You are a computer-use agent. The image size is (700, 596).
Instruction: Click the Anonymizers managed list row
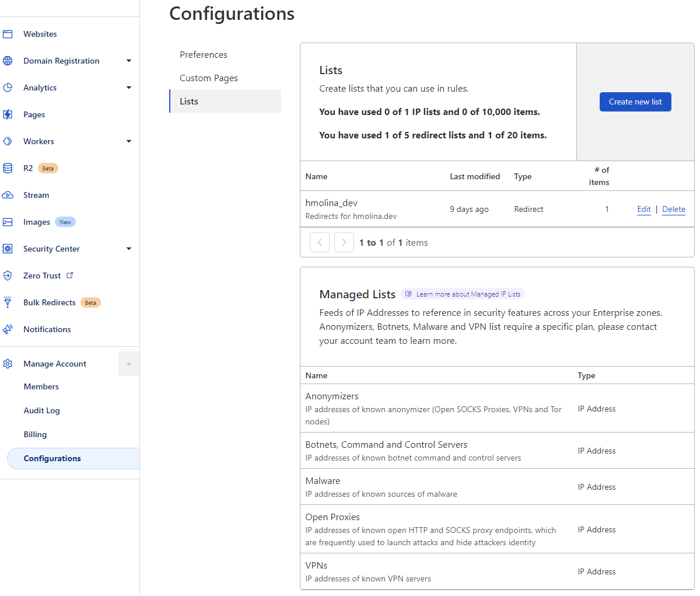[x=497, y=409]
